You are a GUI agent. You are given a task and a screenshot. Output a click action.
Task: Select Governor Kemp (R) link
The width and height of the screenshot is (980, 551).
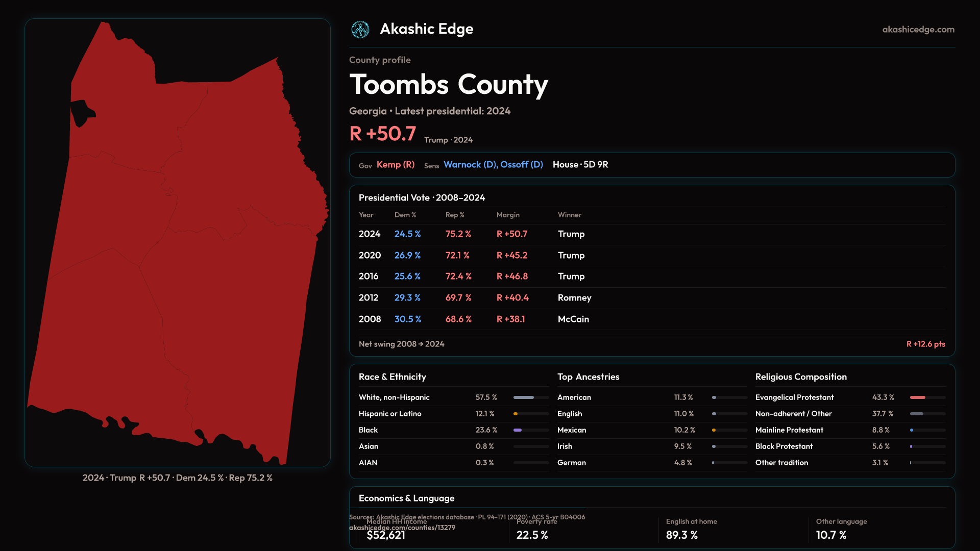[x=395, y=165]
